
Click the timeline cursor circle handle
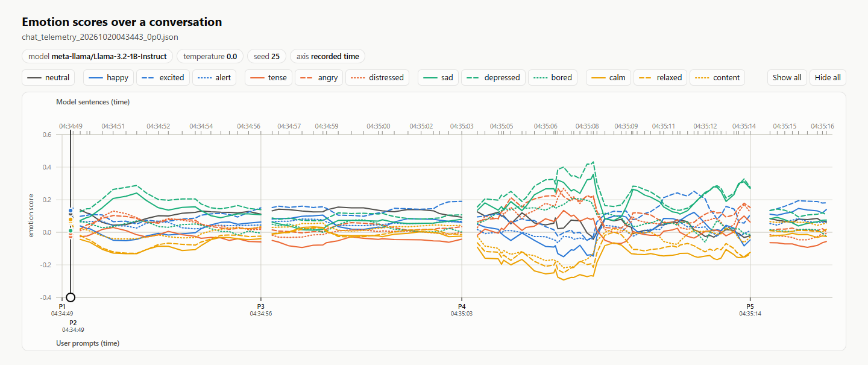pyautogui.click(x=71, y=297)
